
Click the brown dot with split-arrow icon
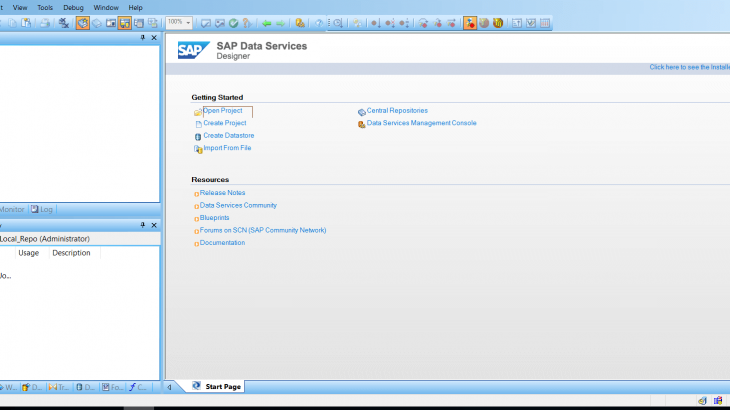click(x=404, y=23)
